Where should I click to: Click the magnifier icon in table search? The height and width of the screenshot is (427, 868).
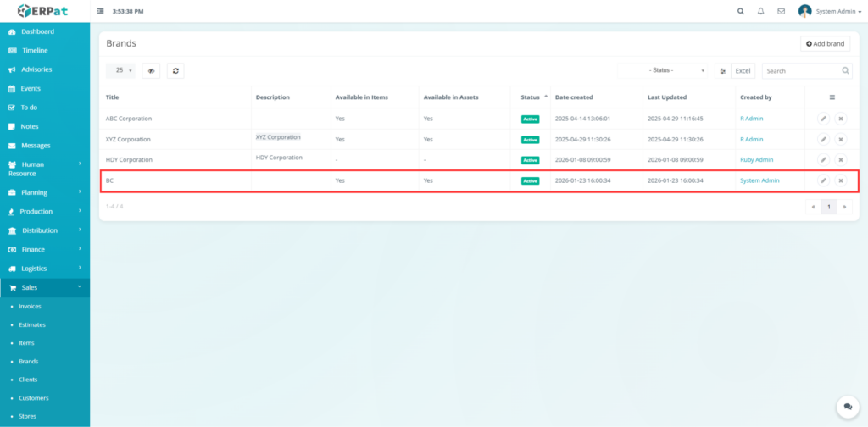tap(846, 71)
